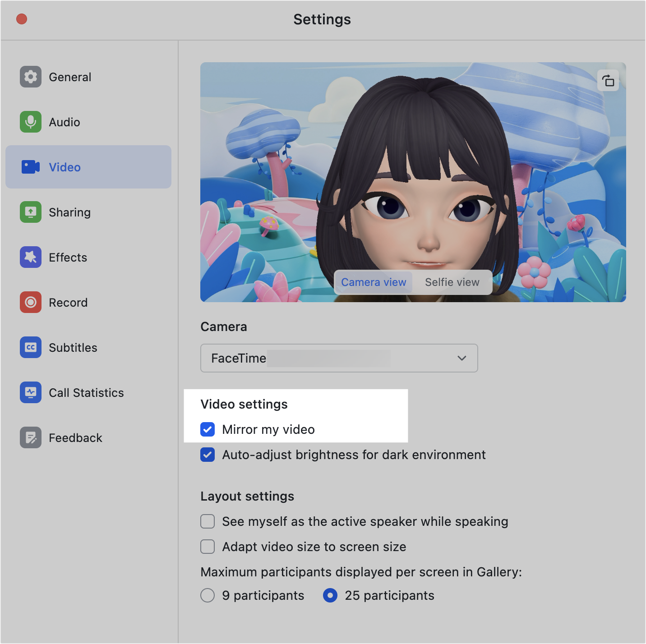Select the Sharing screen icon
The width and height of the screenshot is (646, 644).
coord(31,212)
